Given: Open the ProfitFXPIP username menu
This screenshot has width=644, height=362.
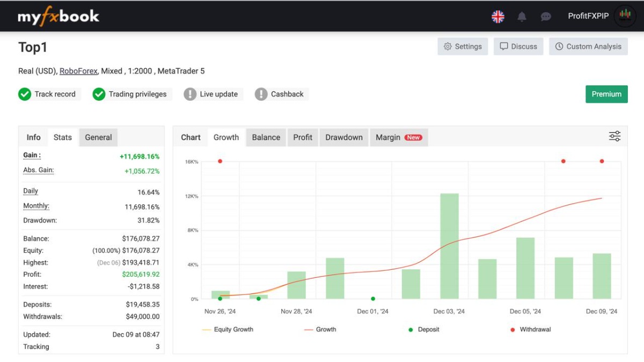Looking at the screenshot, I should (588, 16).
